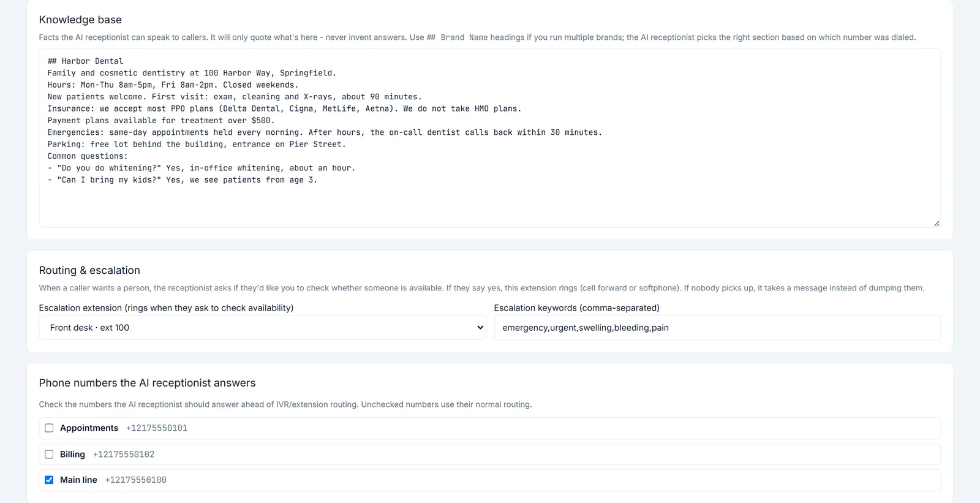Click the Parking line in knowledge base
The width and height of the screenshot is (980, 503).
click(x=197, y=145)
